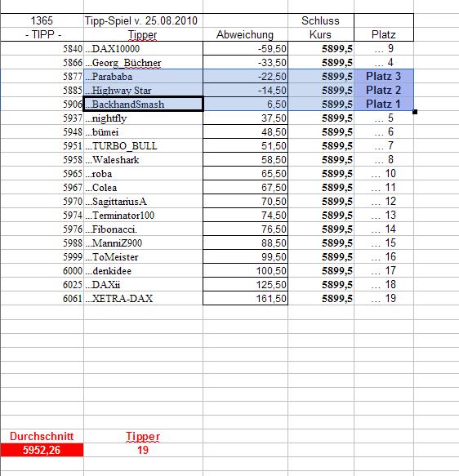
Task: Select the ...DAX10000 tipper cell
Action: point(143,48)
